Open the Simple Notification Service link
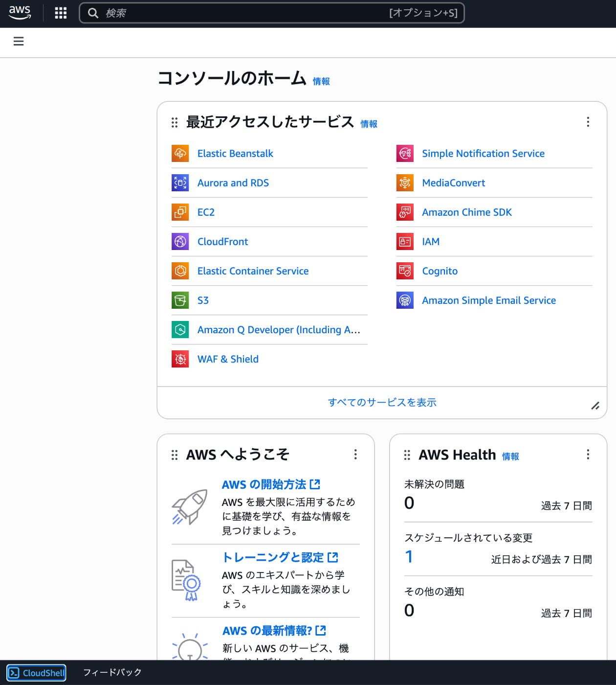 tap(483, 154)
